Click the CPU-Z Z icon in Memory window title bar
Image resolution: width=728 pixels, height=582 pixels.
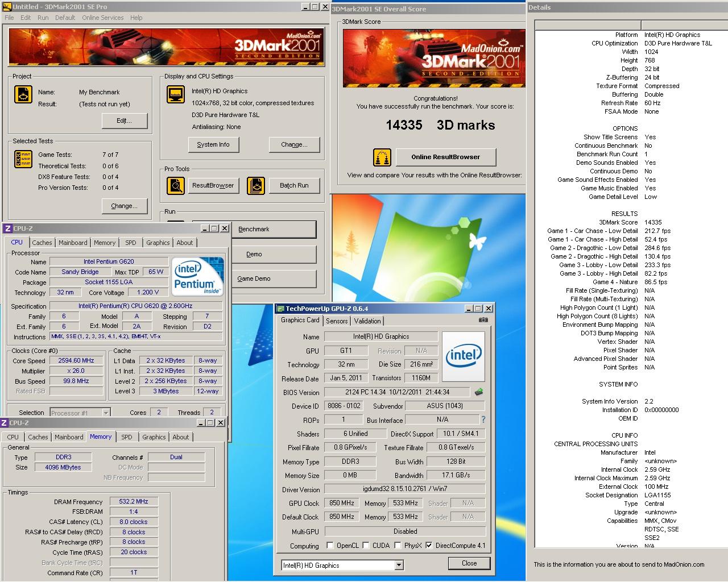point(5,423)
